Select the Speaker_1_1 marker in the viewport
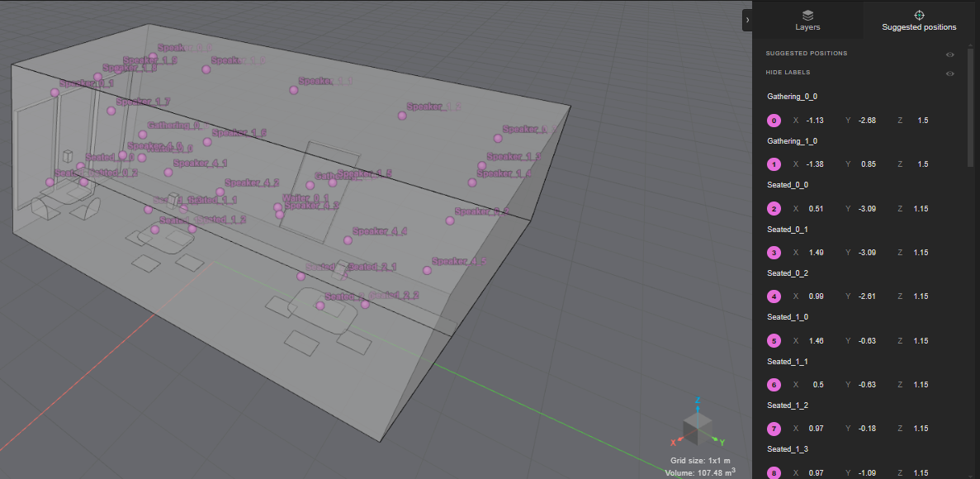This screenshot has width=980, height=479. (x=294, y=90)
